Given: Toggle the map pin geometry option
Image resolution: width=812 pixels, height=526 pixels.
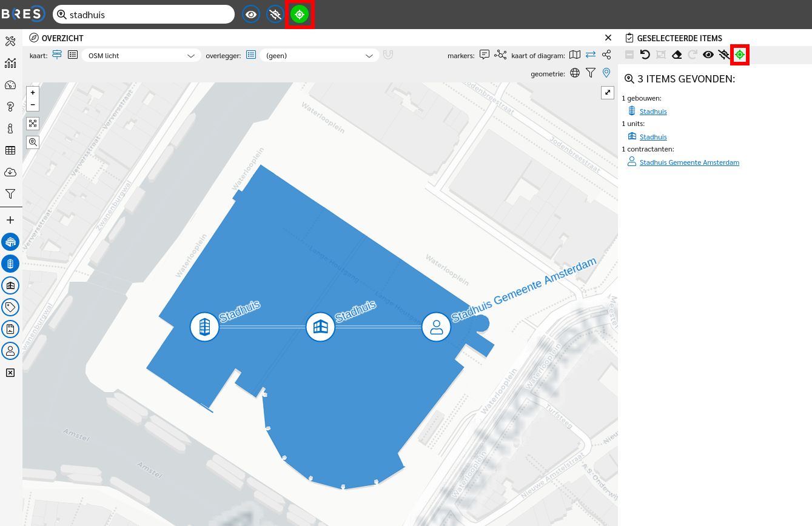Looking at the screenshot, I should click(606, 73).
